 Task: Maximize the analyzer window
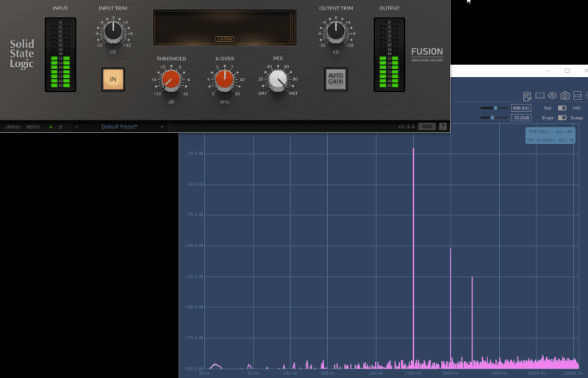[x=567, y=71]
